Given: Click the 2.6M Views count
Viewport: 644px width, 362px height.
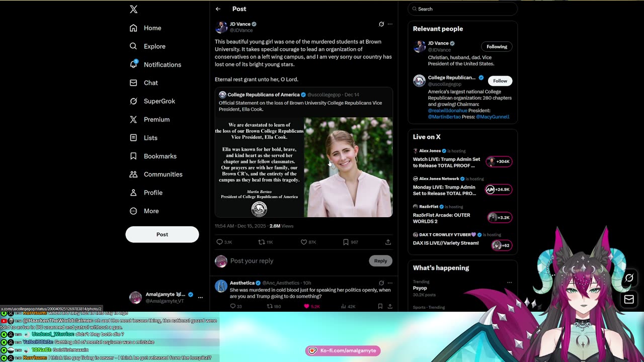Looking at the screenshot, I should pyautogui.click(x=281, y=226).
